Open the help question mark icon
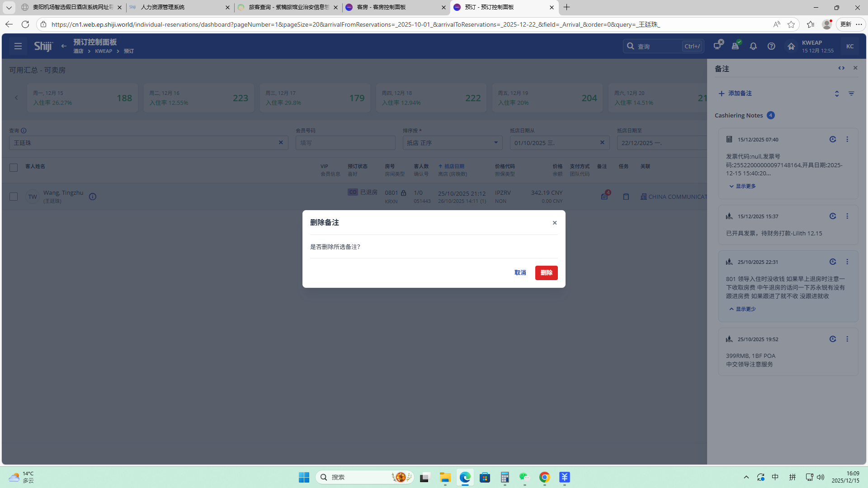868x488 pixels. coord(771,46)
